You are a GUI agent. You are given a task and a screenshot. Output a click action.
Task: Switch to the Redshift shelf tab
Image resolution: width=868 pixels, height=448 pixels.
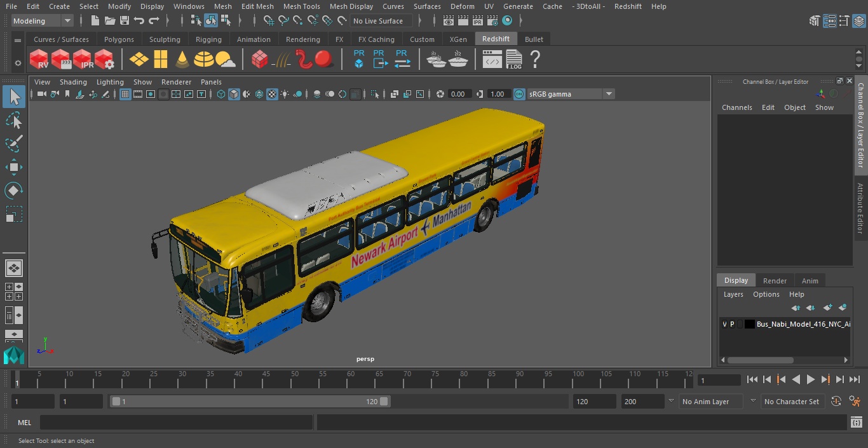(496, 39)
